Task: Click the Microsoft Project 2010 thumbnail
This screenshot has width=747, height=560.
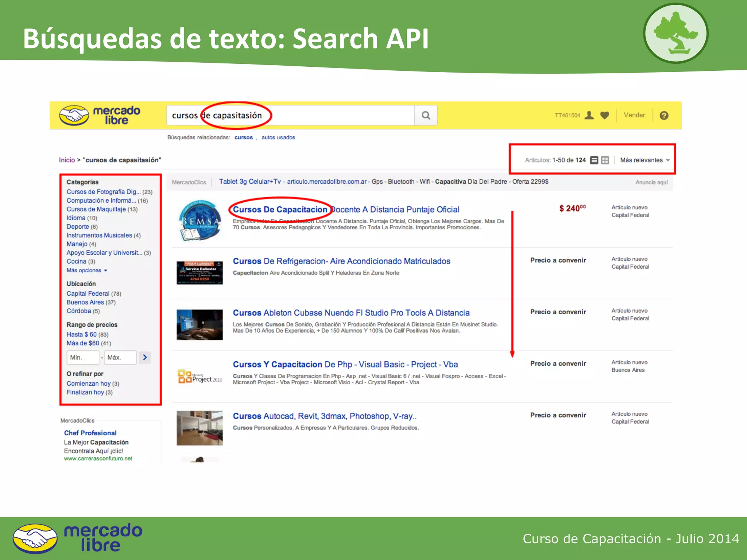Action: pyautogui.click(x=200, y=377)
